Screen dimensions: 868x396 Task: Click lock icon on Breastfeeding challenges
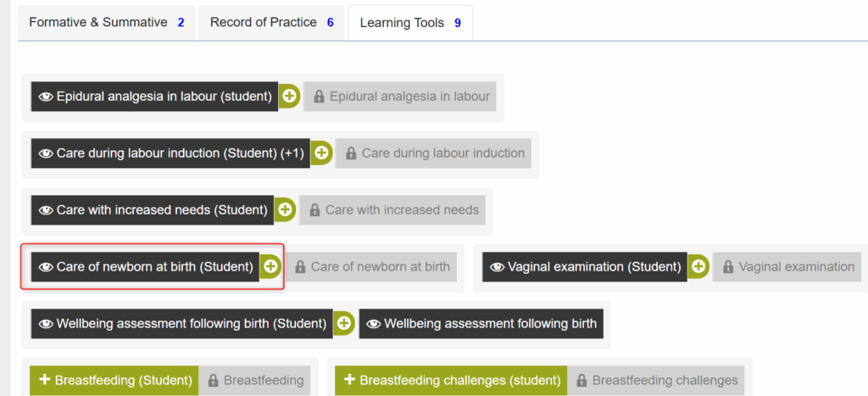point(581,380)
